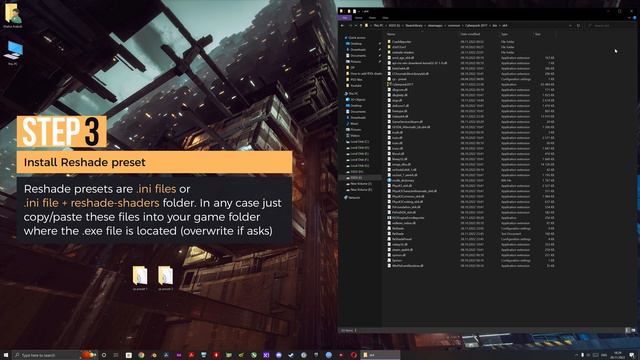Select the first preset folder on desktop
The height and width of the screenshot is (360, 640).
pyautogui.click(x=140, y=278)
